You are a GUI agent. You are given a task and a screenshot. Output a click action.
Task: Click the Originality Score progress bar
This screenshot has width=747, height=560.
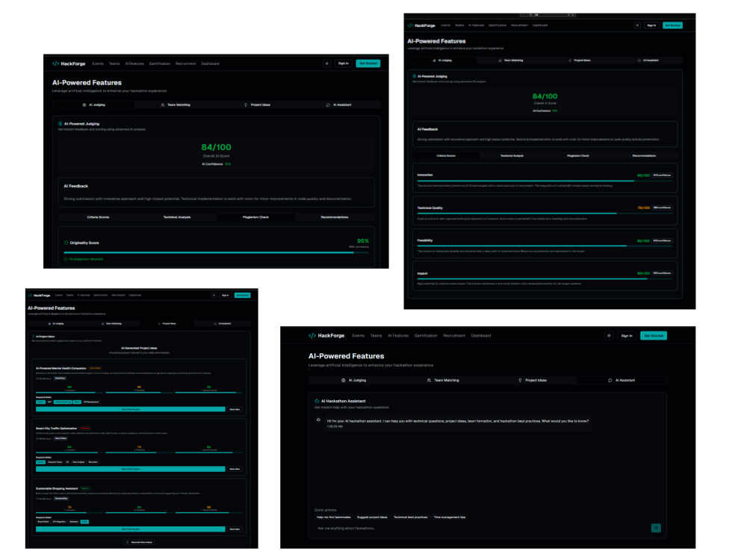click(x=217, y=252)
